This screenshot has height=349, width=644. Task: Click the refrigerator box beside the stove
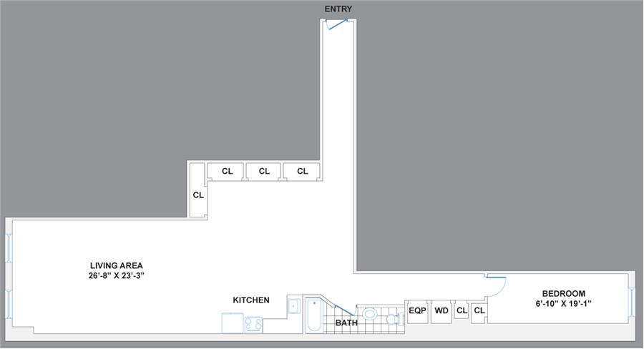[x=233, y=324]
